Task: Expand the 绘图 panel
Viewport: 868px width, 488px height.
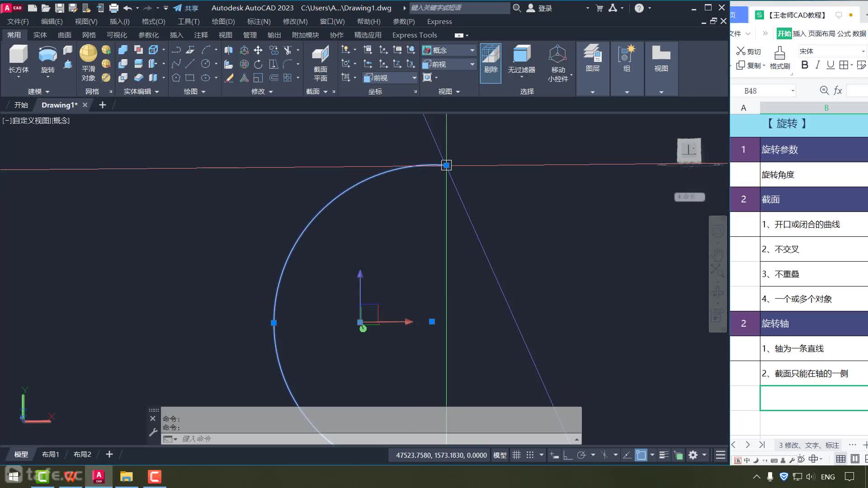Action: point(194,91)
